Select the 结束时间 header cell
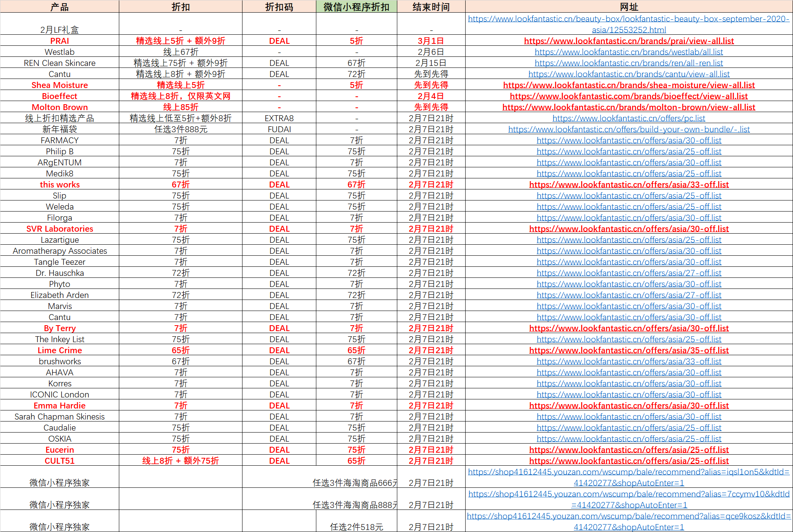 click(x=431, y=7)
